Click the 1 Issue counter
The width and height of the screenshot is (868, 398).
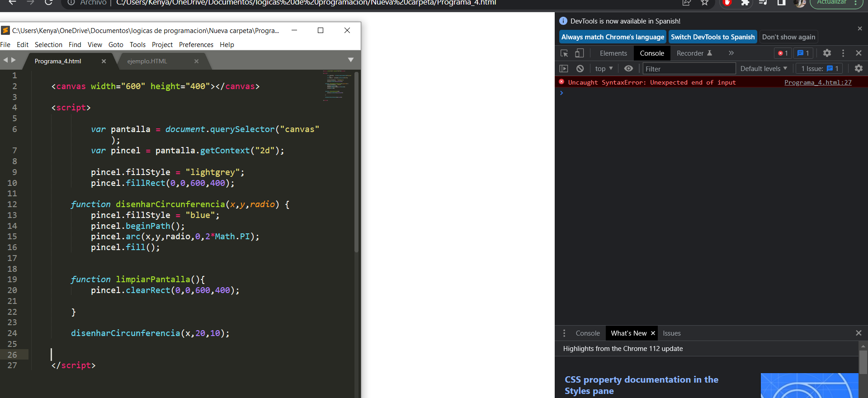pos(819,68)
